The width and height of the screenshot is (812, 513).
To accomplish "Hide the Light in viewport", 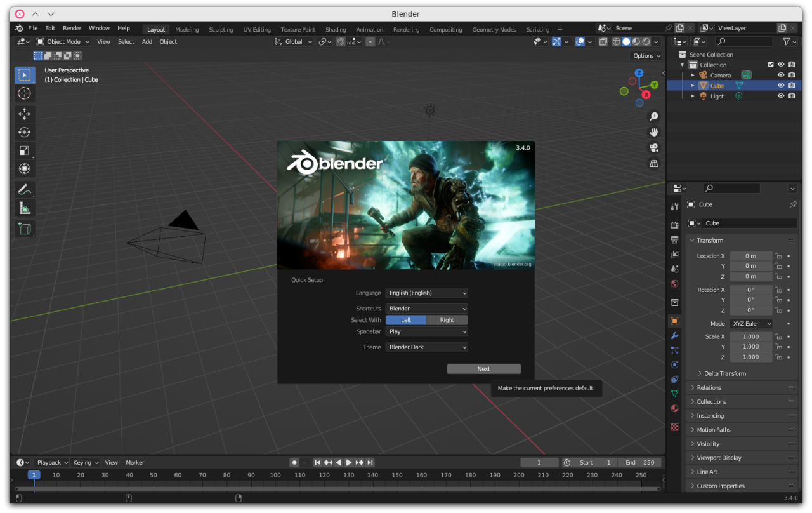I will 781,96.
